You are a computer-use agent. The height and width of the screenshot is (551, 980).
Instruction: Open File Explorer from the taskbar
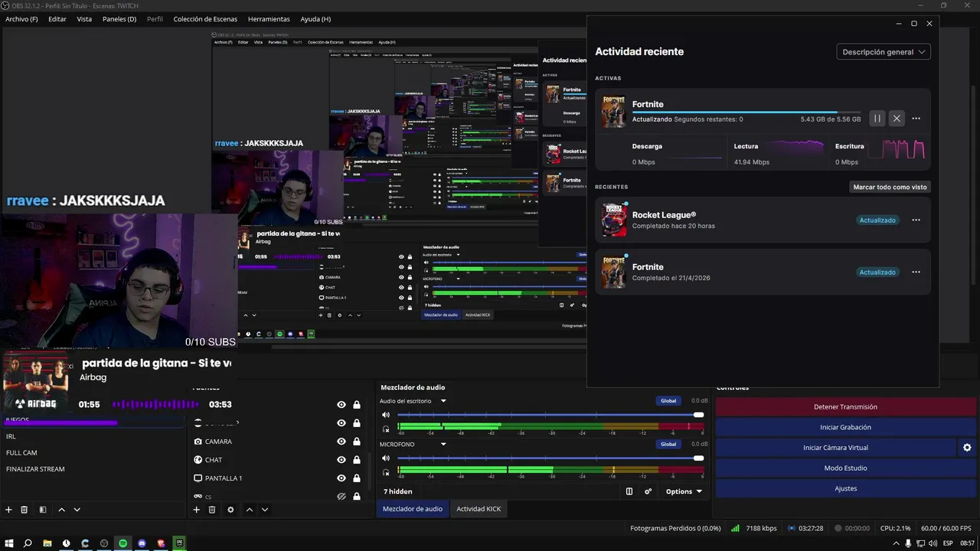coord(47,543)
